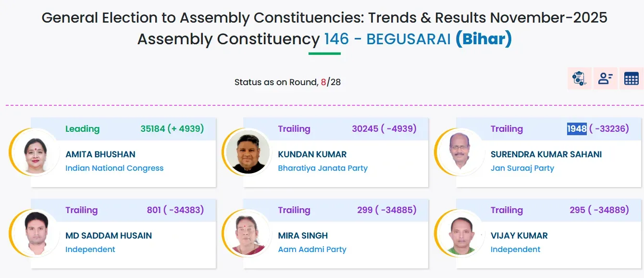This screenshot has width=644, height=278.
Task: Open the round-wise results clipboard icon
Action: pos(579,78)
